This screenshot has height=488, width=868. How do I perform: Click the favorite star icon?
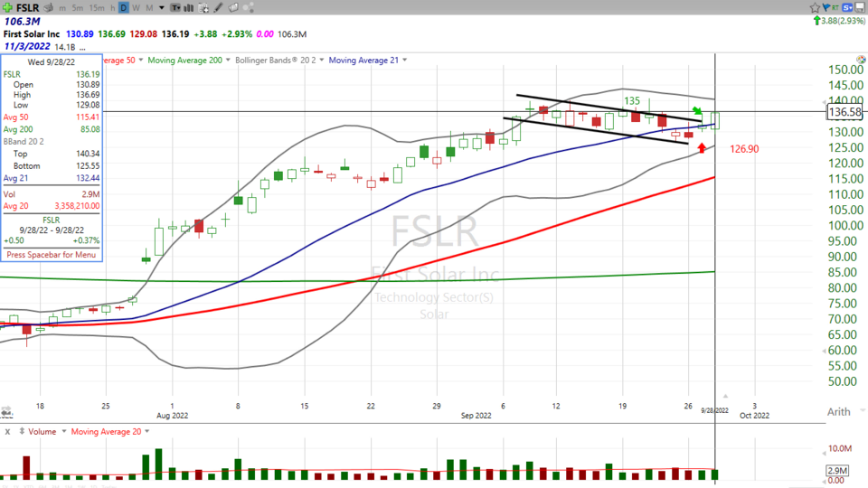pyautogui.click(x=815, y=8)
